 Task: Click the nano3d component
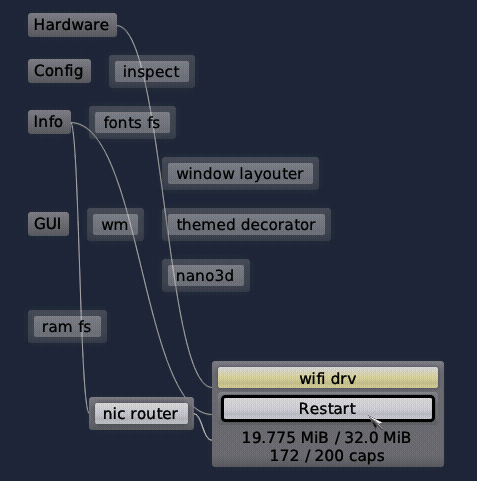(x=206, y=276)
